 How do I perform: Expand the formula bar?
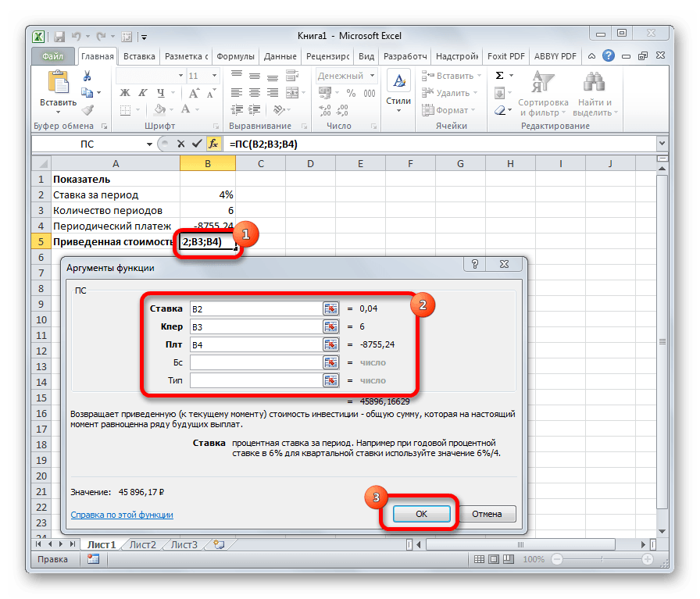pyautogui.click(x=662, y=144)
